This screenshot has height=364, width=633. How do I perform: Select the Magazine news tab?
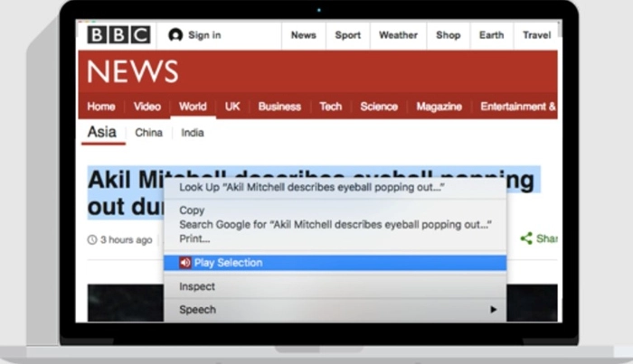point(439,107)
